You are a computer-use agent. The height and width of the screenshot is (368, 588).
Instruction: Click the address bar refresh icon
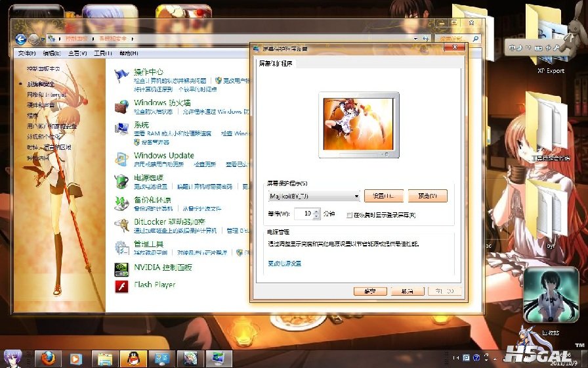426,38
